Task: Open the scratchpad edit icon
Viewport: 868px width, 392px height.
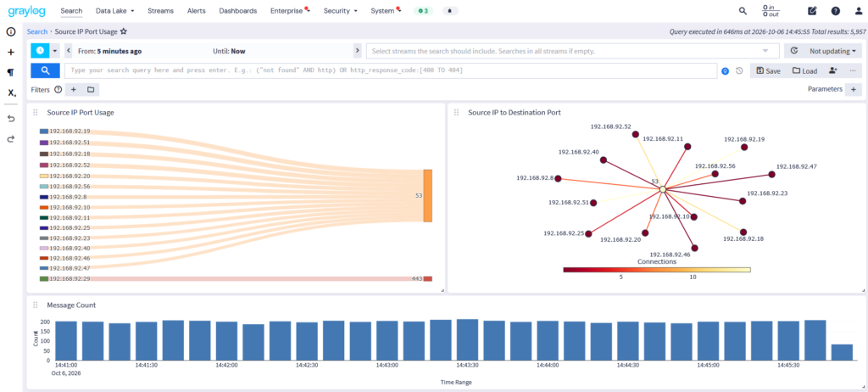Action: click(x=812, y=10)
